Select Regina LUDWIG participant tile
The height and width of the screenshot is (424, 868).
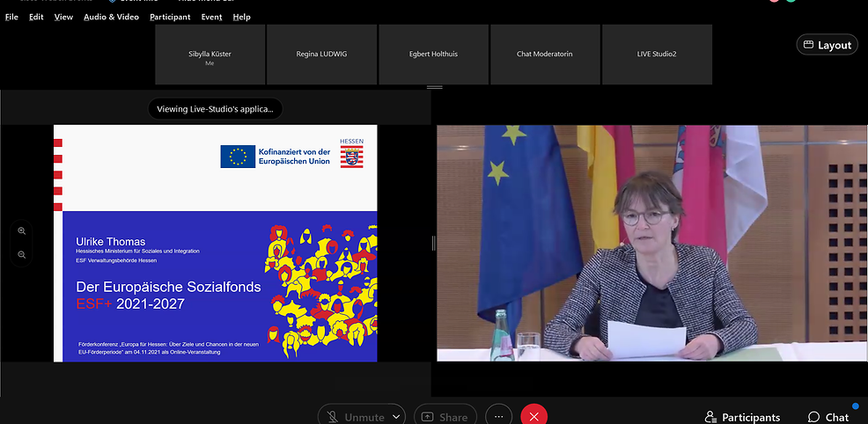point(321,55)
